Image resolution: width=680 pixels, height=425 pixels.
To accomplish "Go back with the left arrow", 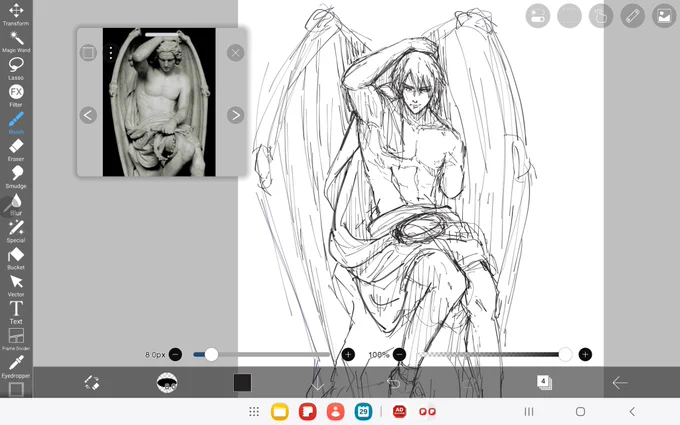I will point(620,382).
